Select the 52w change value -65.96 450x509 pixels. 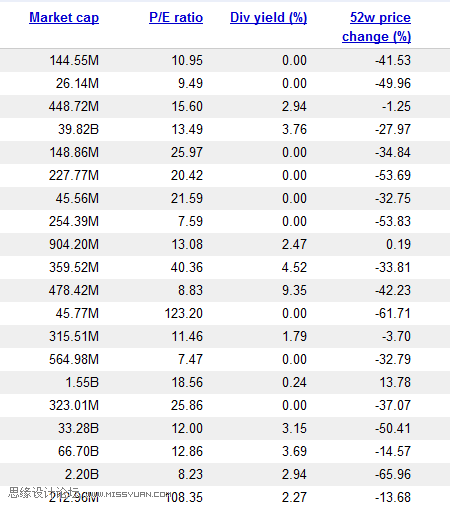[393, 474]
